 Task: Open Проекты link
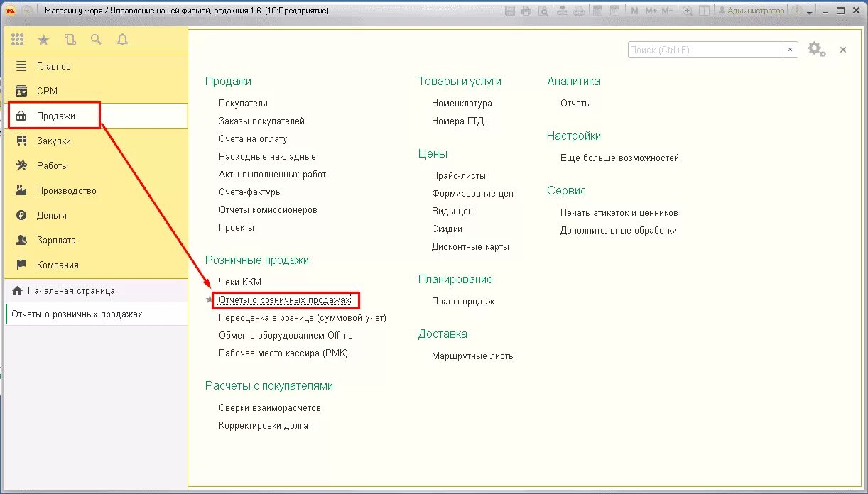click(x=237, y=227)
